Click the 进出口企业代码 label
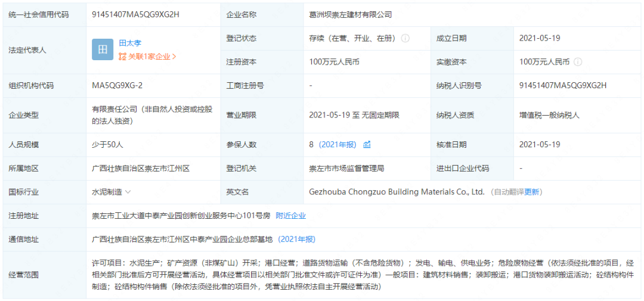The image size is (644, 301). pyautogui.click(x=463, y=168)
